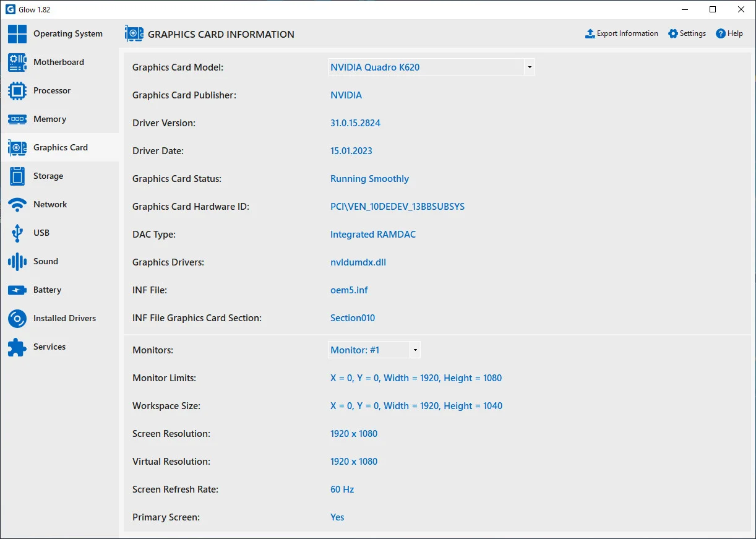Click the Graphics Card sidebar icon
Viewport: 756px width, 539px height.
coord(17,148)
